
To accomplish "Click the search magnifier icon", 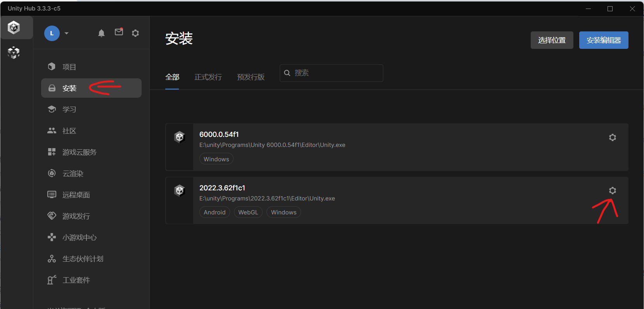I will coord(287,73).
